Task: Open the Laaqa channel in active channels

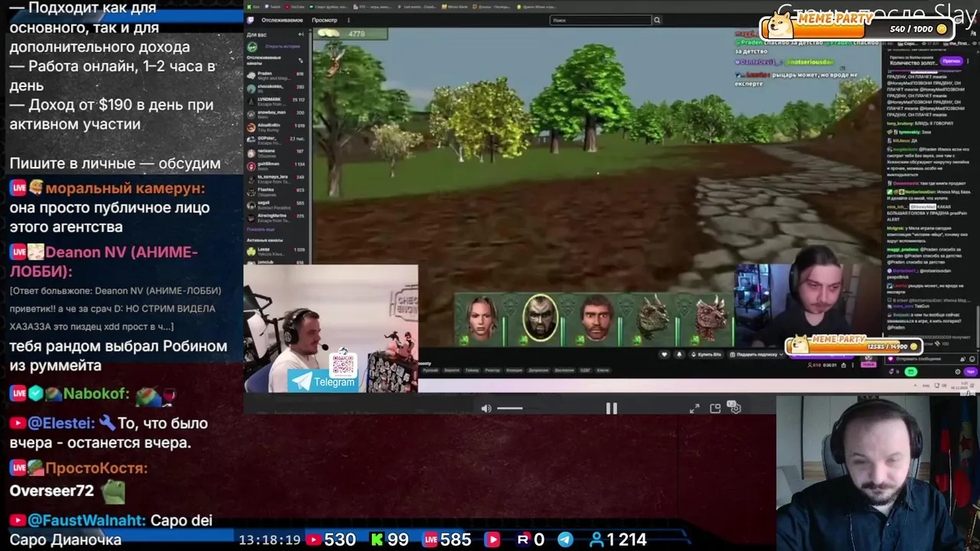Action: coord(277,252)
